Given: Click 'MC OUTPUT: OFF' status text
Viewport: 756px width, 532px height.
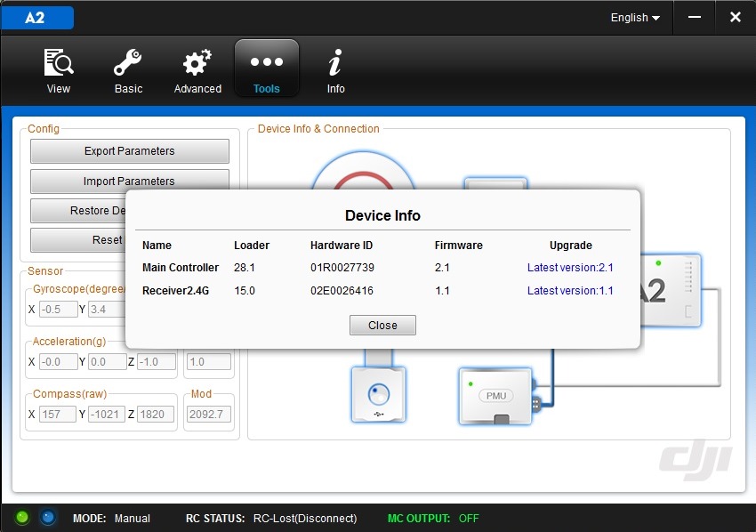Looking at the screenshot, I should [x=433, y=519].
